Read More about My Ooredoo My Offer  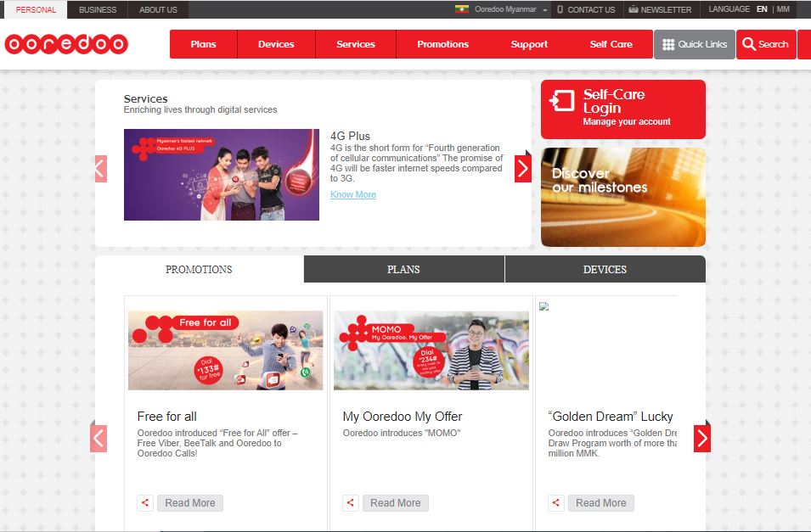point(396,503)
